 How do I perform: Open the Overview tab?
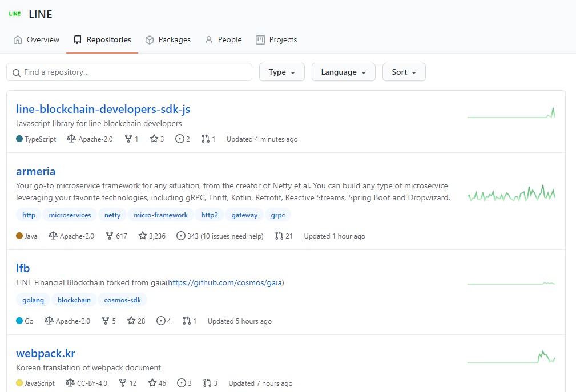pyautogui.click(x=36, y=39)
